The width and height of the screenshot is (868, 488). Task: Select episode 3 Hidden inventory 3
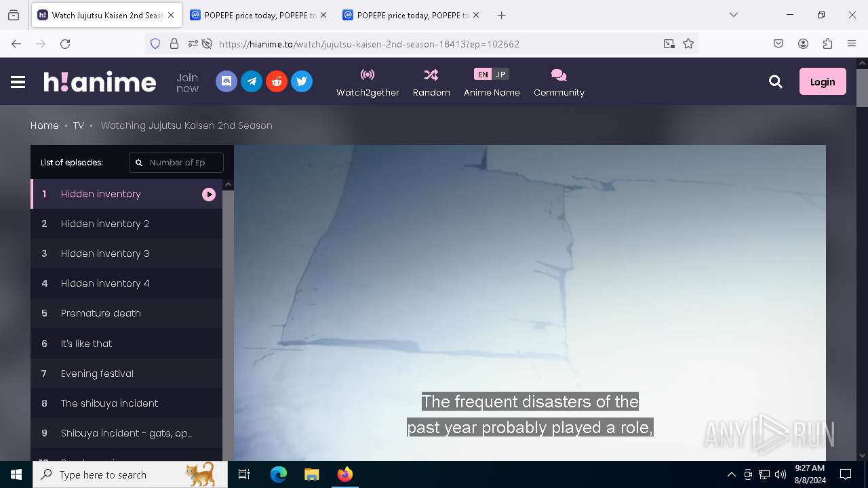pyautogui.click(x=126, y=253)
